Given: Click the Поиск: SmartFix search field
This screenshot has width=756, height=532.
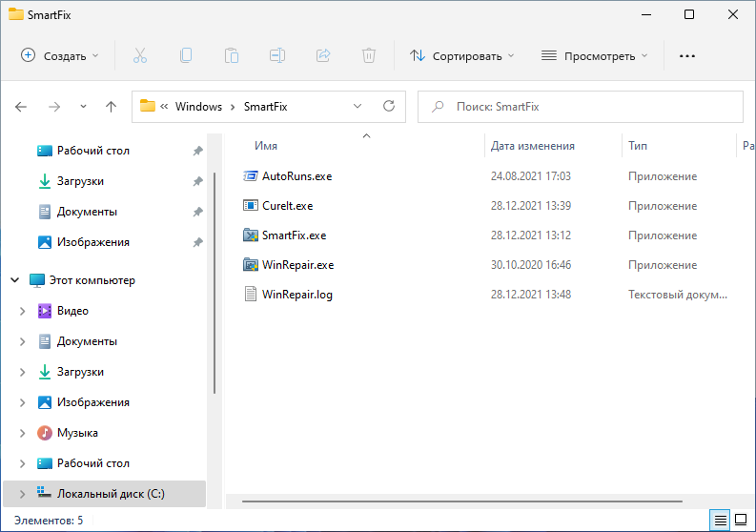Looking at the screenshot, I should 580,107.
